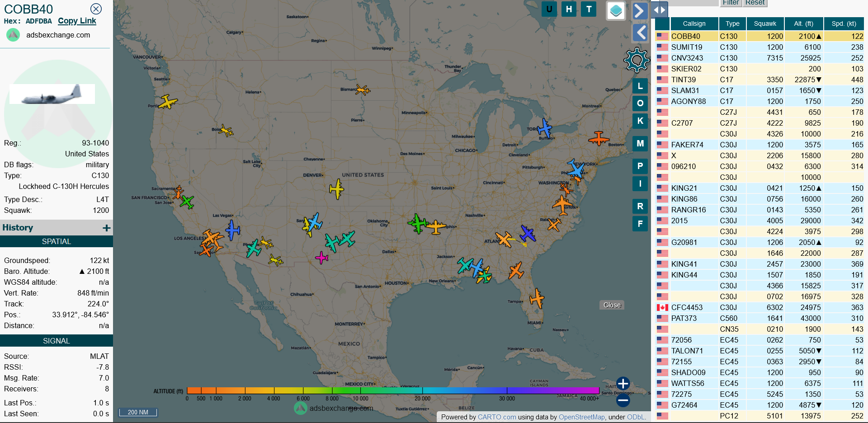This screenshot has height=423, width=868.
Task: Expand the History section plus icon
Action: click(x=107, y=228)
